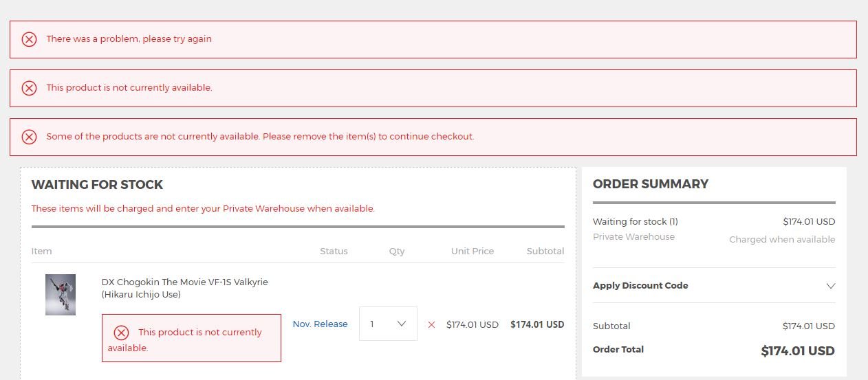Click the Waiting for Stock heading
Viewport: 868px width, 380px height.
(97, 185)
